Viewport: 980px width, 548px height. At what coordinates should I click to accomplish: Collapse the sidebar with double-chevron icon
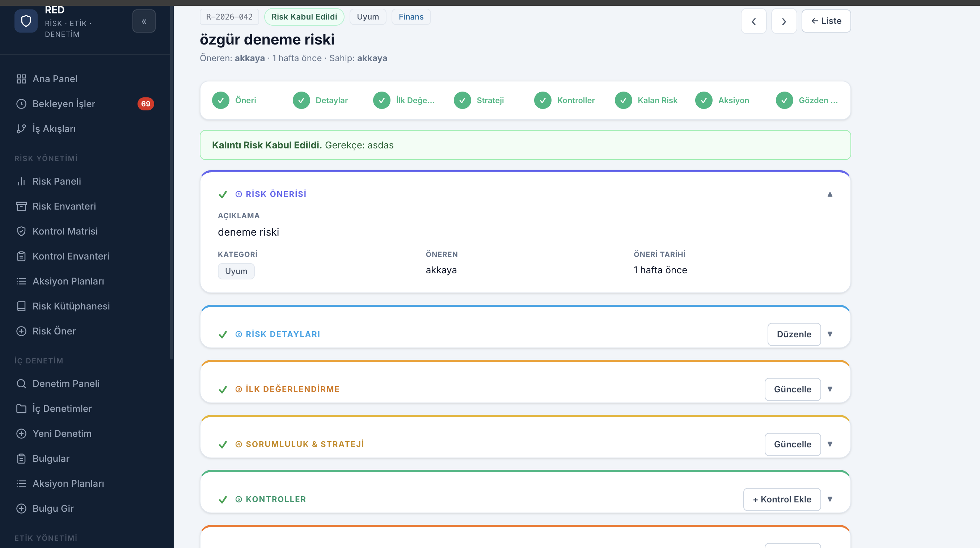(144, 21)
